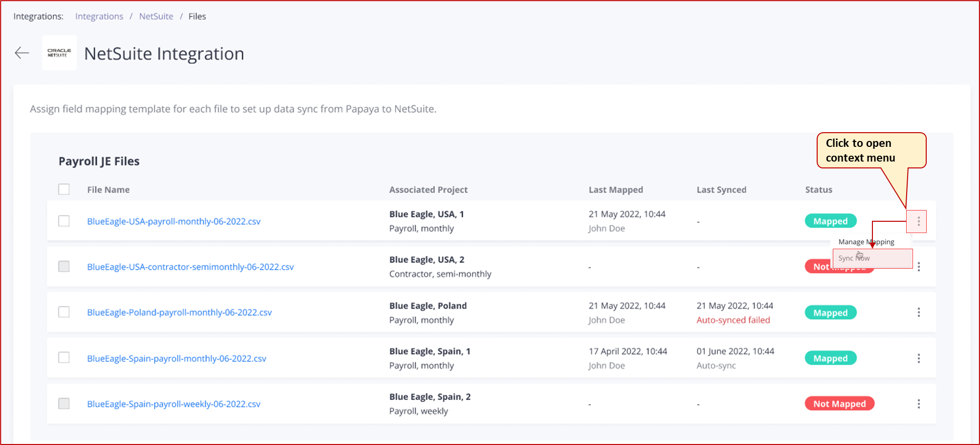Click kebab menu on BlueEagle-Spain-payroll-weekly row

tap(919, 403)
